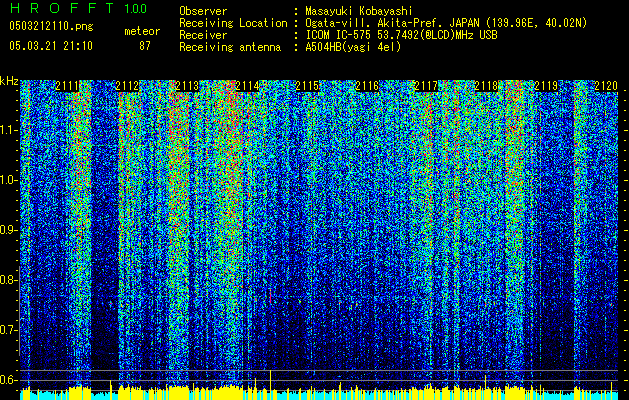Image resolution: width=629 pixels, height=400 pixels.
Task: Click the tallest yellow spike in the signal strip
Action: [x=271, y=384]
